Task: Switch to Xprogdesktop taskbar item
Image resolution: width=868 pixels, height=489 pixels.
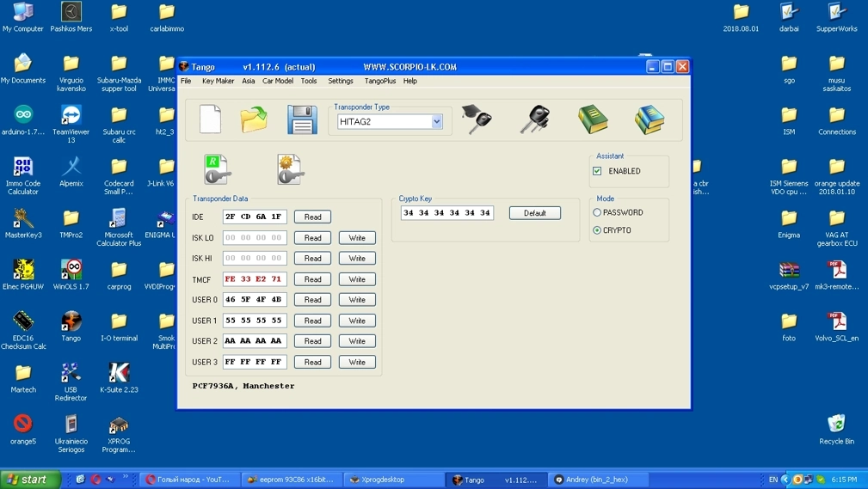Action: 393,480
